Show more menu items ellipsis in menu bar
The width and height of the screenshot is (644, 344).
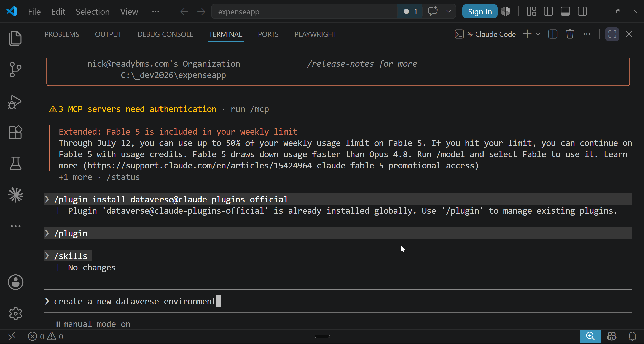coord(155,11)
